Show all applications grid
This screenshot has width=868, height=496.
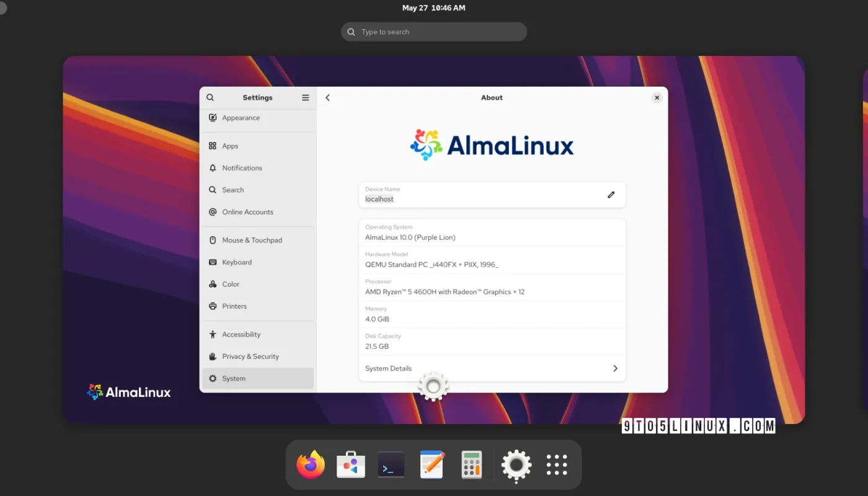click(x=557, y=465)
